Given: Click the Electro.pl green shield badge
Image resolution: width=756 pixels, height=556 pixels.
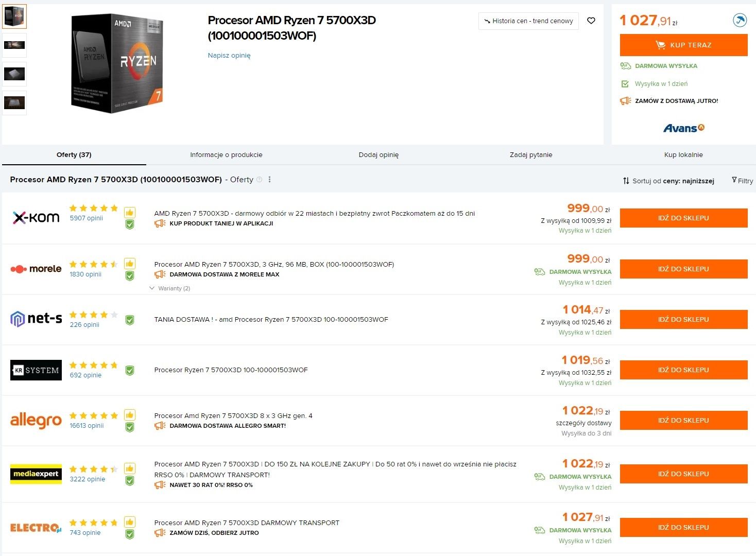Looking at the screenshot, I should (x=130, y=534).
